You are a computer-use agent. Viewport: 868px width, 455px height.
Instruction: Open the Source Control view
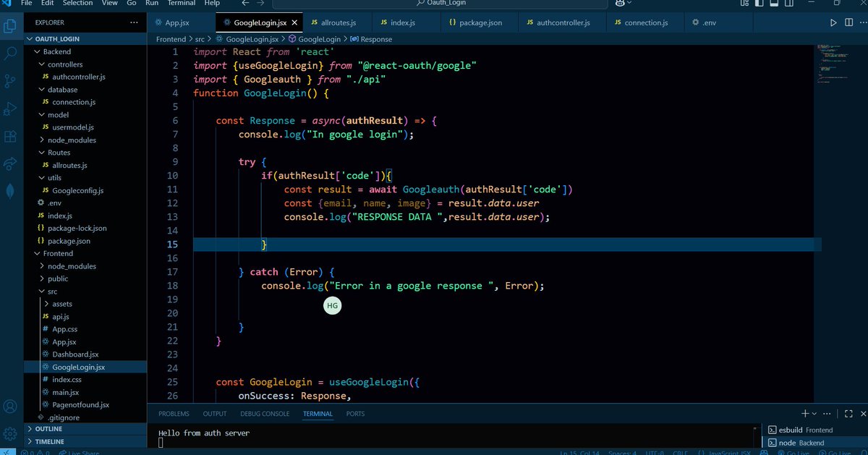tap(10, 81)
